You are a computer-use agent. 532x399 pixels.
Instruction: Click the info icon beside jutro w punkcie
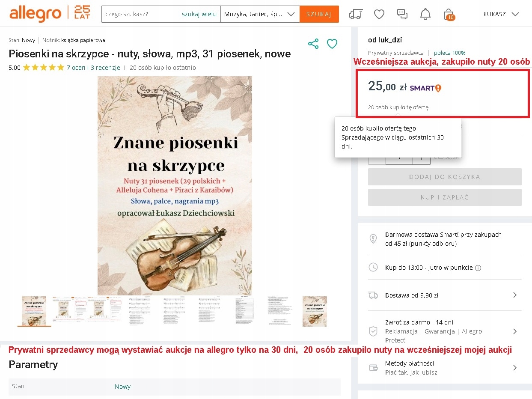click(x=479, y=268)
